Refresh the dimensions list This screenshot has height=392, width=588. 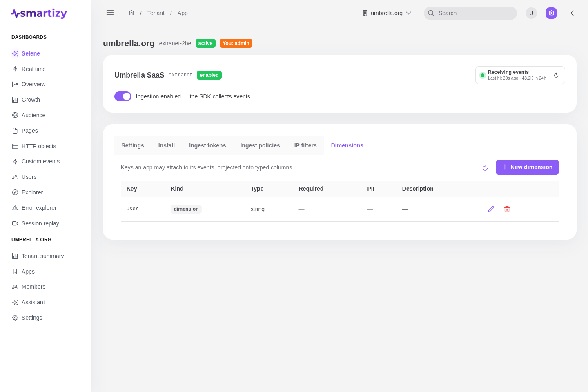point(485,168)
